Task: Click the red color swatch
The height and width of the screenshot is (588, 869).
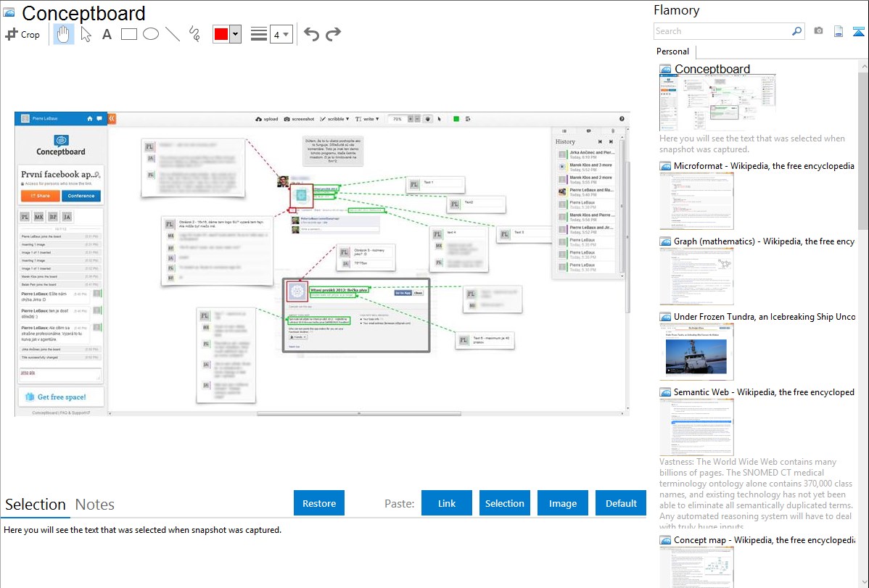Action: coord(221,34)
